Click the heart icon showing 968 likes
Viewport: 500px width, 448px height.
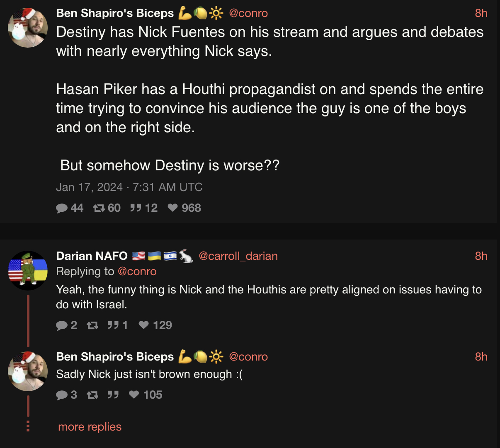[172, 208]
